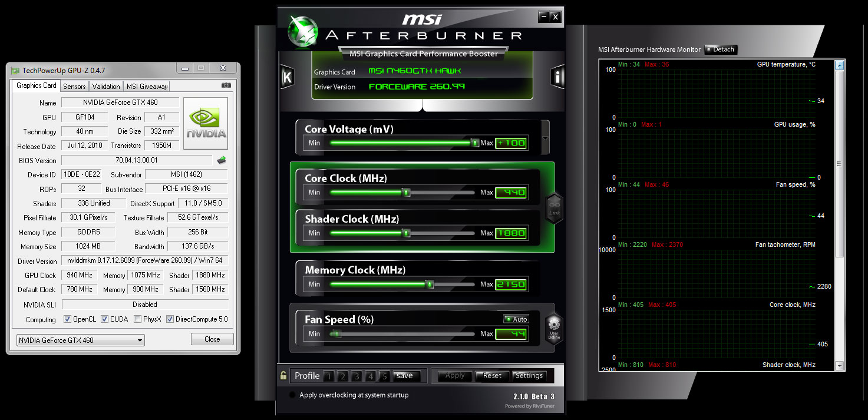The width and height of the screenshot is (868, 420).
Task: Click the Apply button in Afterburner
Action: (x=455, y=376)
